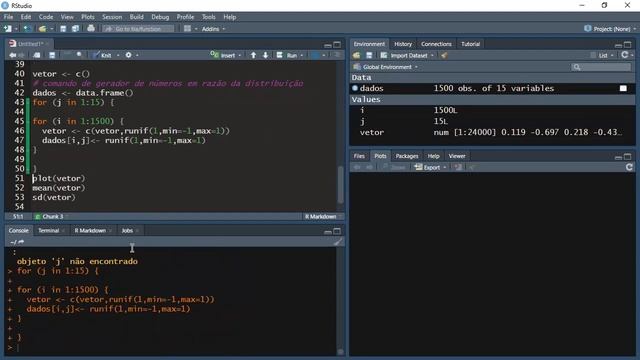Image resolution: width=640 pixels, height=360 pixels.
Task: Maximize the source editor pane
Action: (x=337, y=44)
